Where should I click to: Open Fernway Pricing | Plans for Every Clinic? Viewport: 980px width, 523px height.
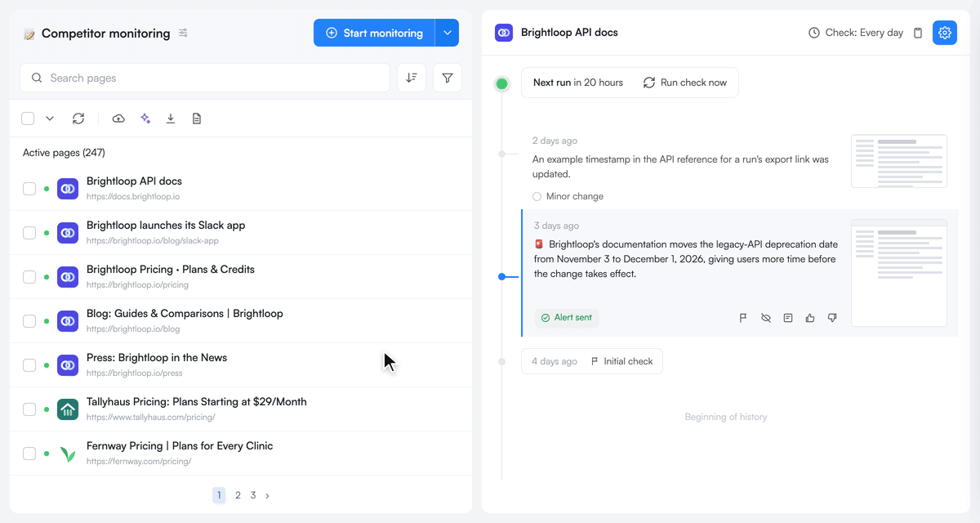[180, 446]
